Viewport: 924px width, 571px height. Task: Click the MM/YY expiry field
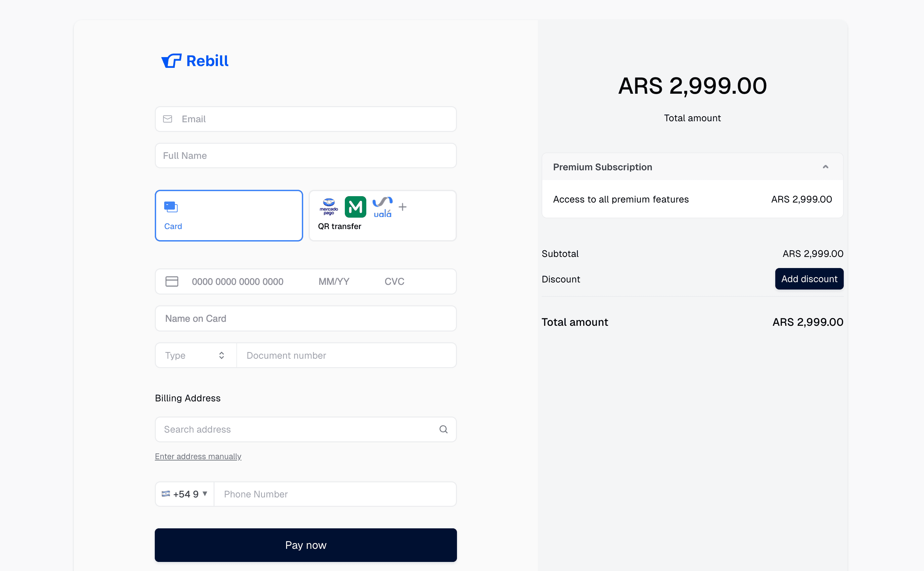pyautogui.click(x=334, y=281)
